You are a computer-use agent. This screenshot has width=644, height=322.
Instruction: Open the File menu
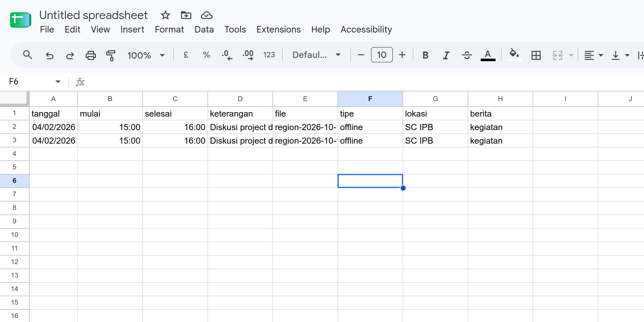pos(47,30)
